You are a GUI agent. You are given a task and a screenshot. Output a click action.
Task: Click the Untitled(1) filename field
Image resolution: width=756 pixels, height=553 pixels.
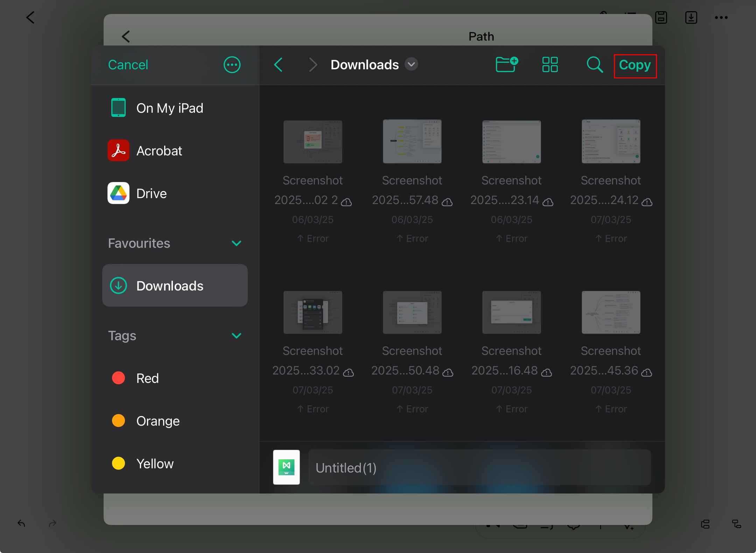coord(479,468)
